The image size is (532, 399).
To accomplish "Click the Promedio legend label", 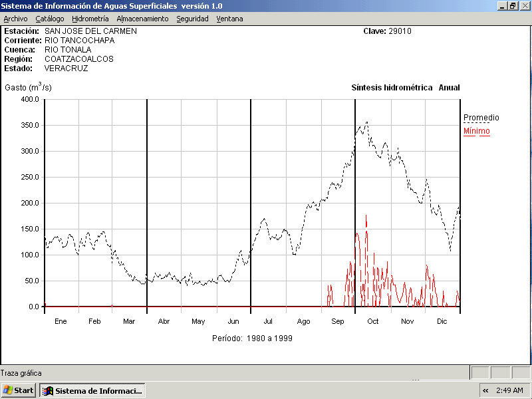I will point(481,118).
